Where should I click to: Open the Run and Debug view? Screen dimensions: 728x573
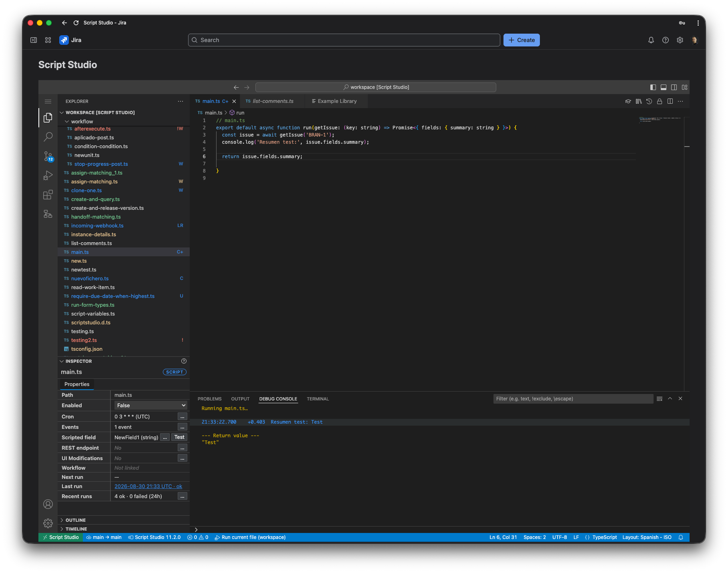coord(48,175)
